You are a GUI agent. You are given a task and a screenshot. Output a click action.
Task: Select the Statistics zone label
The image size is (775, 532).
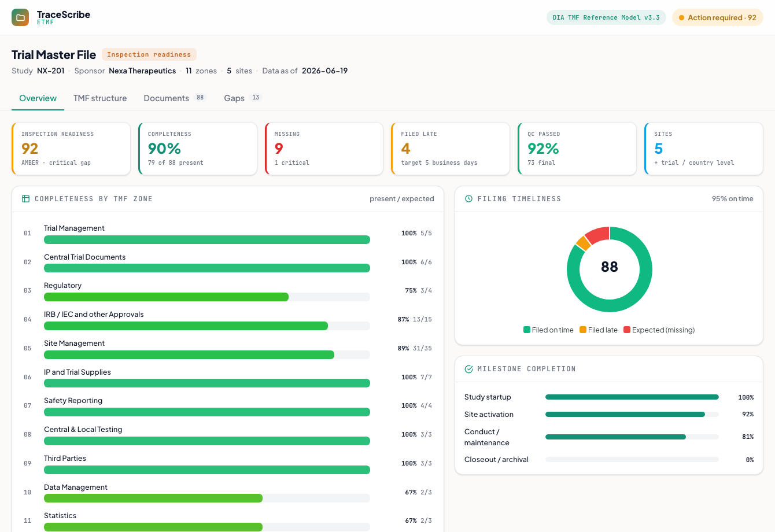[x=60, y=516]
